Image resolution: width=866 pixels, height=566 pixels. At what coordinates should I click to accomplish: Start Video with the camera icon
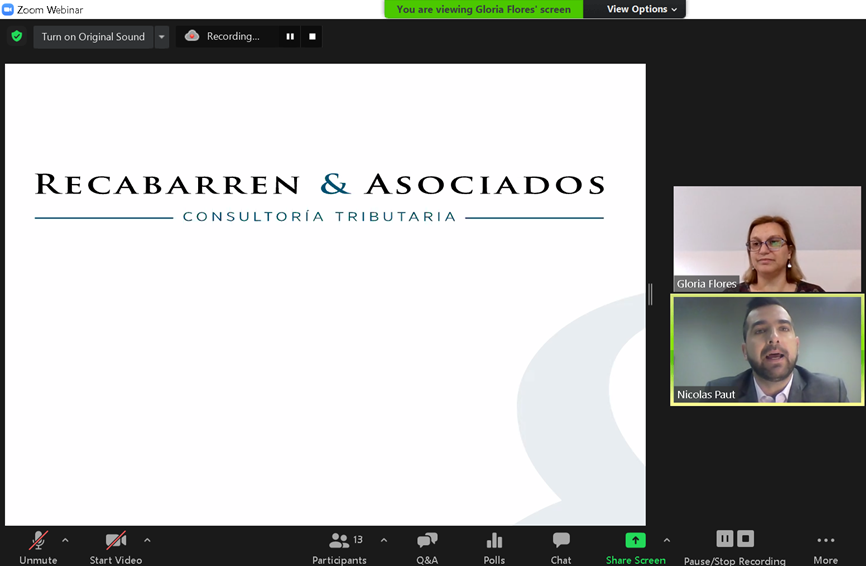[x=115, y=547]
